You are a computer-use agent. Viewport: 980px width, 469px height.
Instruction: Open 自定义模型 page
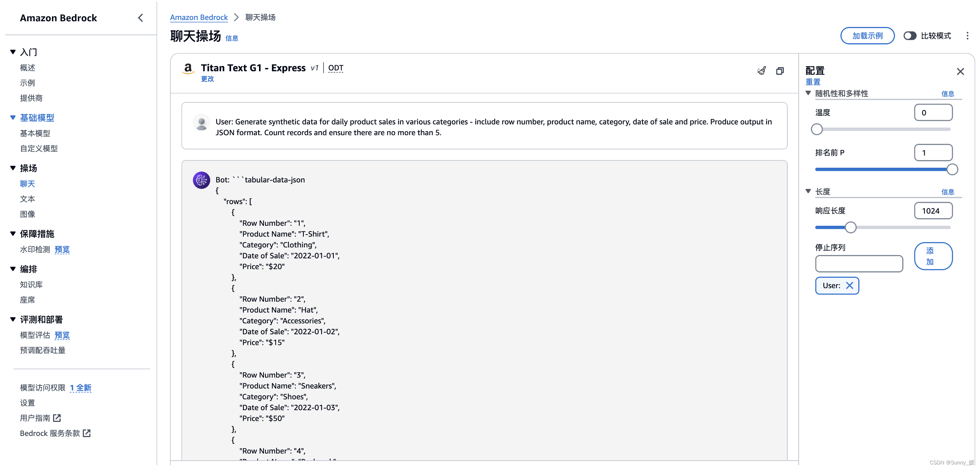click(39, 148)
